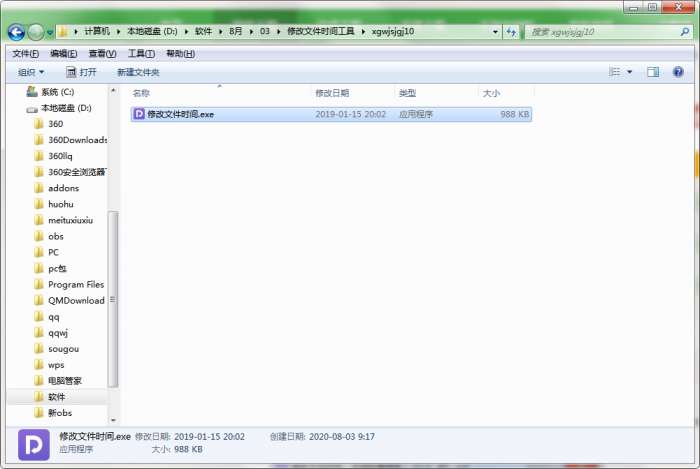Go back with the blue arrow button
Viewport: 700px width, 469px height.
click(16, 32)
